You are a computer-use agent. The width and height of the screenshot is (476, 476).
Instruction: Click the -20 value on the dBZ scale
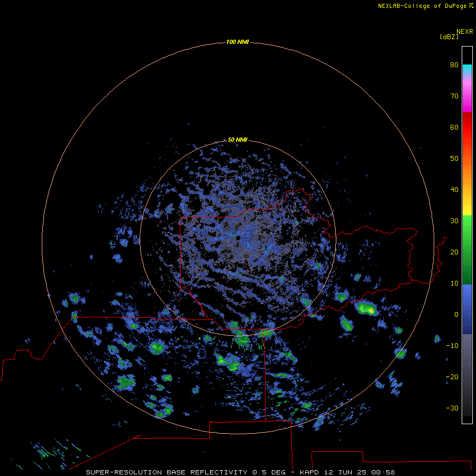pyautogui.click(x=452, y=377)
